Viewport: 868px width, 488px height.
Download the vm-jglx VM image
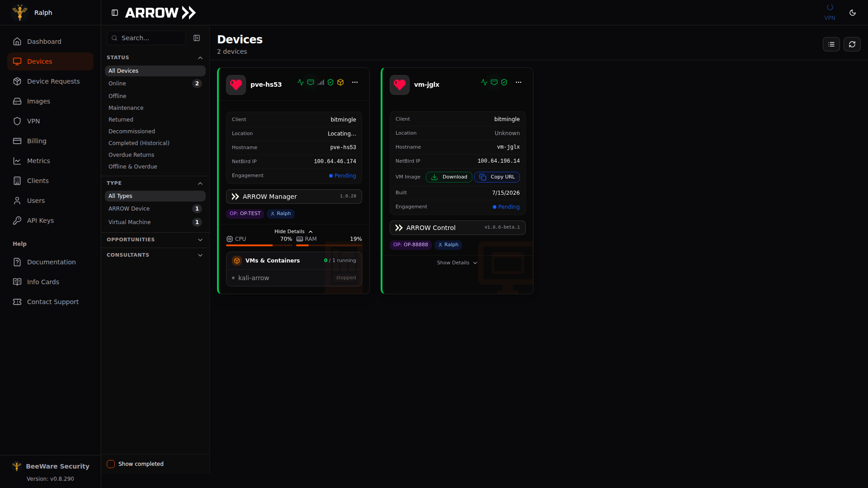449,177
